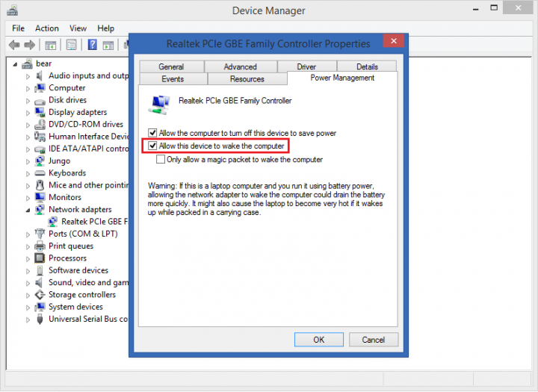Uncheck Allow computer to turn off device

point(152,133)
